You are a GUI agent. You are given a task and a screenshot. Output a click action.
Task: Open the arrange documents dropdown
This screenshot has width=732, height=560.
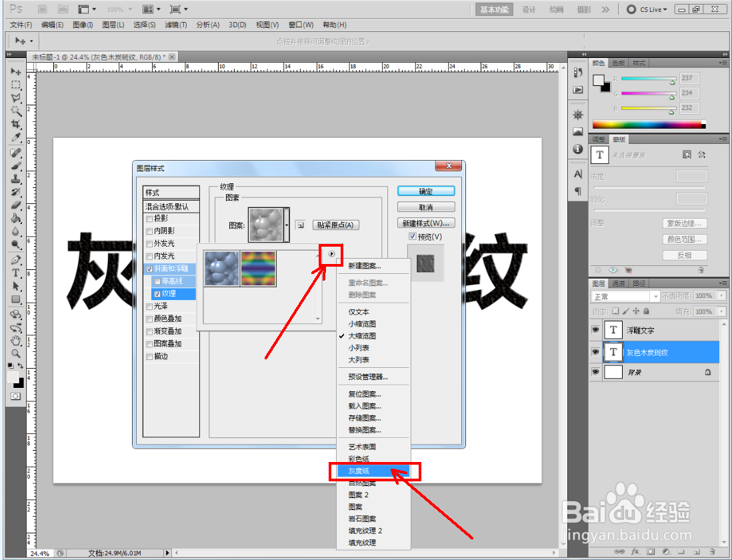coord(151,9)
